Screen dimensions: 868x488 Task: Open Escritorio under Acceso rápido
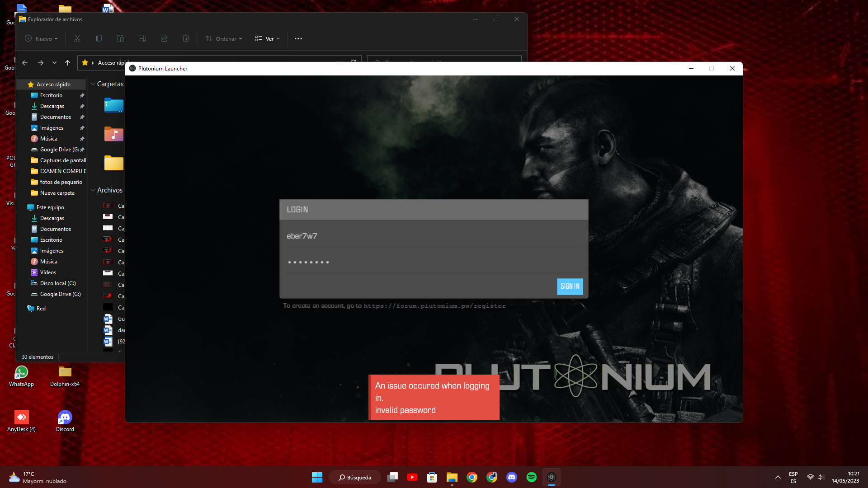[x=51, y=95]
